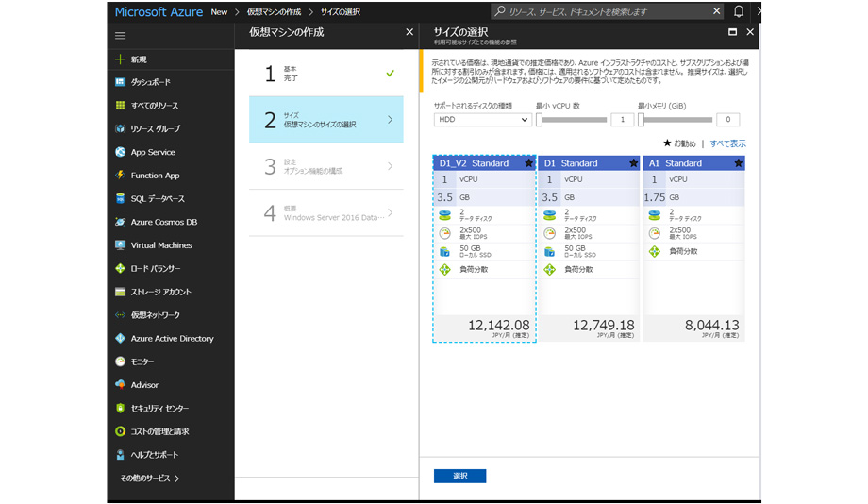
Task: Open セキュリティ センター in the sidebar
Action: tap(159, 409)
